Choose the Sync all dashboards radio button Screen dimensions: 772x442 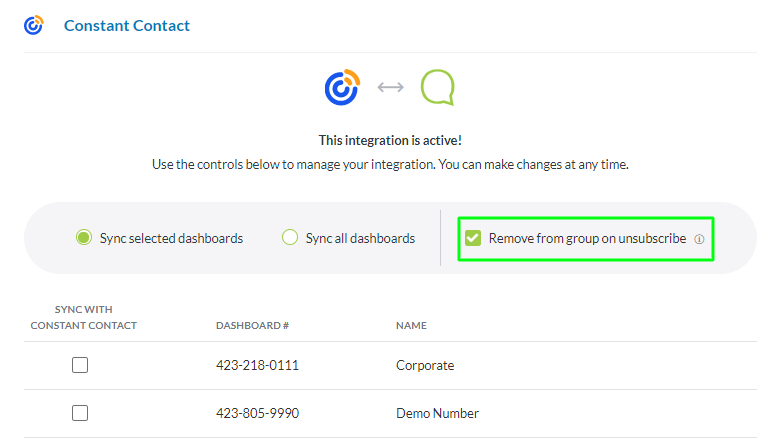pyautogui.click(x=290, y=238)
